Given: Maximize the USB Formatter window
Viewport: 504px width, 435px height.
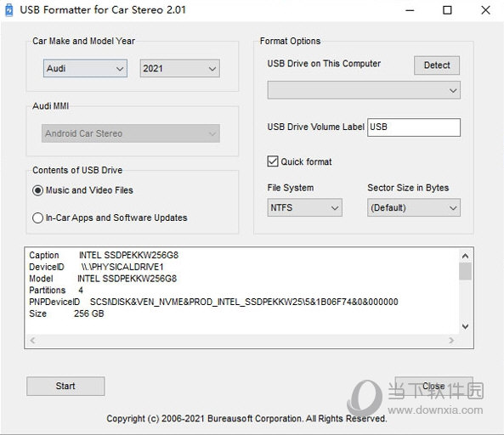Looking at the screenshot, I should 447,10.
